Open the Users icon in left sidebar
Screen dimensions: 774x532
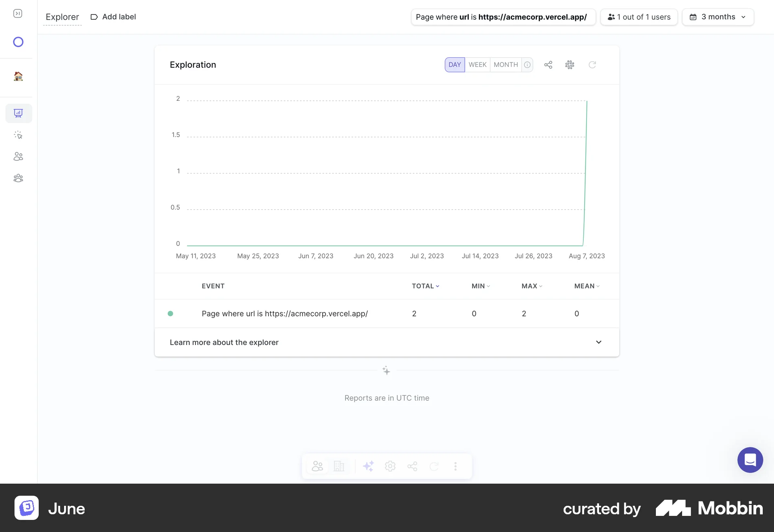click(18, 156)
